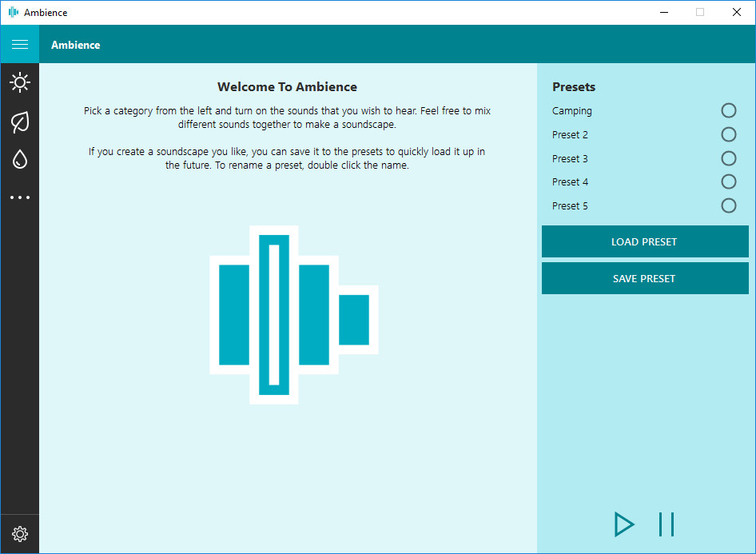Screen dimensions: 756x554
Task: Click the Ambience app icon in title bar
Action: coord(13,12)
